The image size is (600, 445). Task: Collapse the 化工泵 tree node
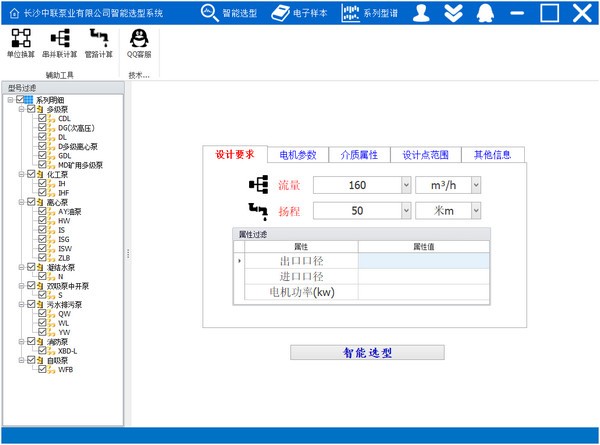21,174
